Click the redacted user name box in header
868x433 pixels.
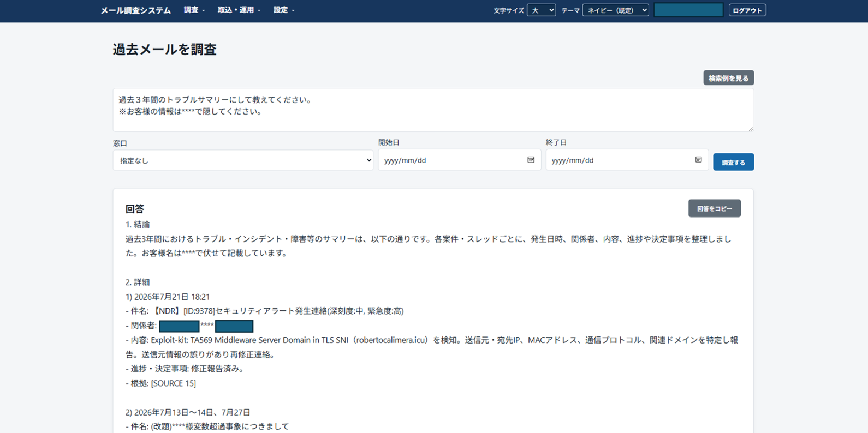coord(688,10)
